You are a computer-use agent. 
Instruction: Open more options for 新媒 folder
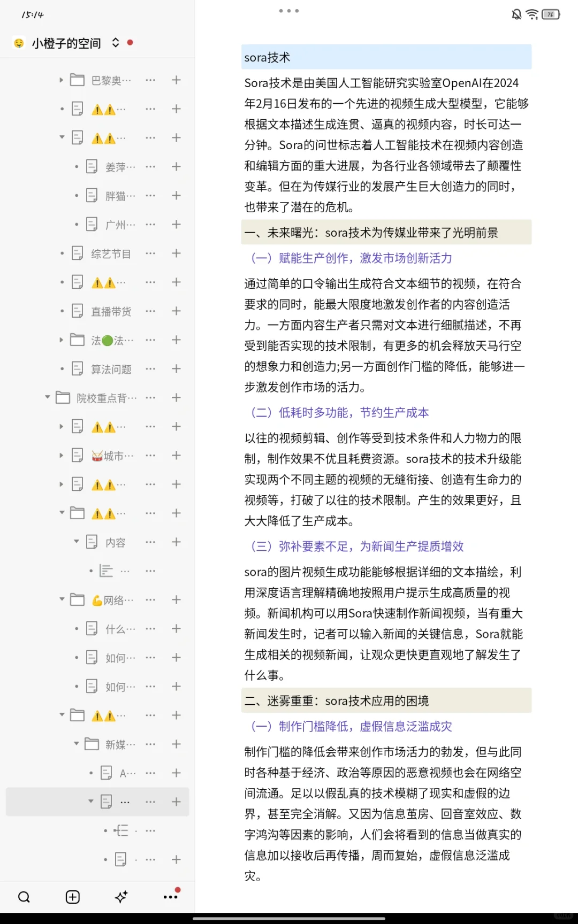pos(150,744)
